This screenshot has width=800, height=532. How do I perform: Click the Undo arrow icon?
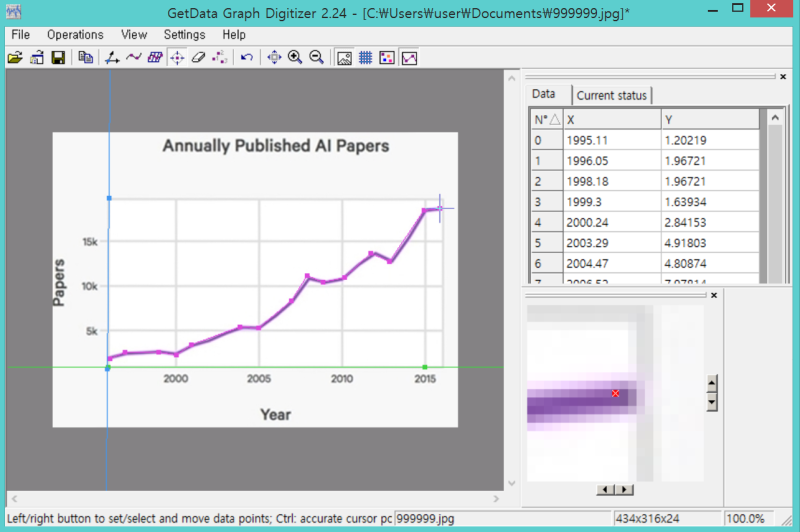[247, 58]
